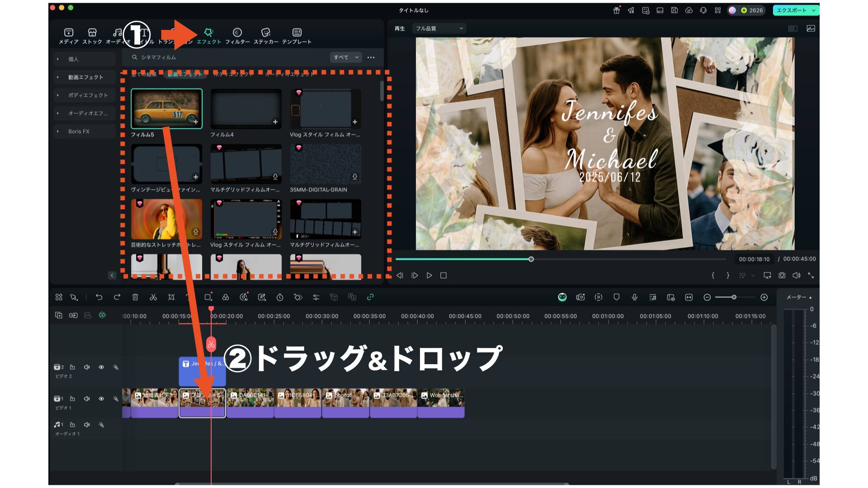Viewport: 868px width, 488px height.
Task: Open the three-dot more options menu
Action: tap(371, 57)
